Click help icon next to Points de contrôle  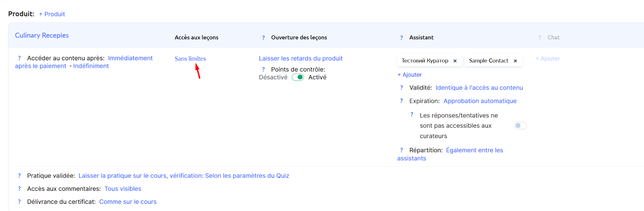[263, 70]
